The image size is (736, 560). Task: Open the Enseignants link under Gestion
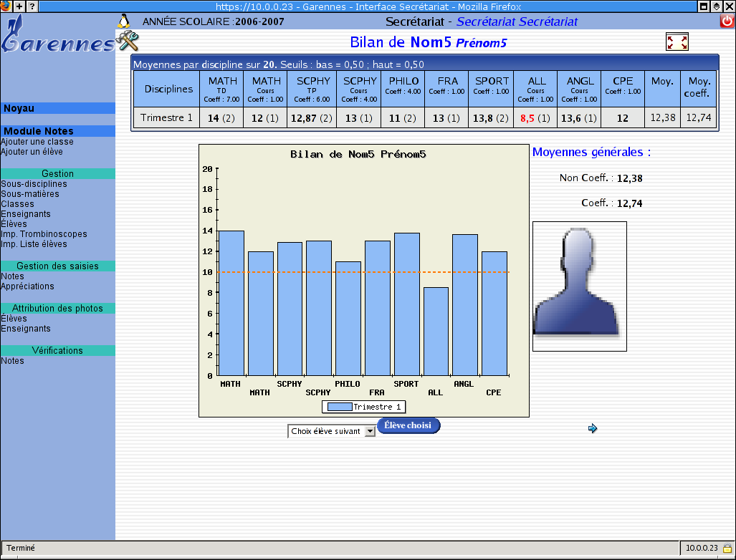(x=26, y=214)
